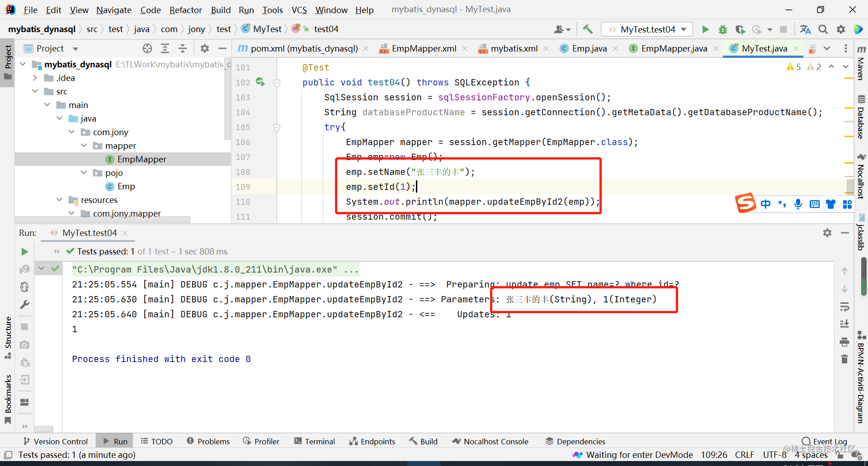Screen dimensions: 868x466
Task: Collapse the src folder
Action: [x=35, y=91]
